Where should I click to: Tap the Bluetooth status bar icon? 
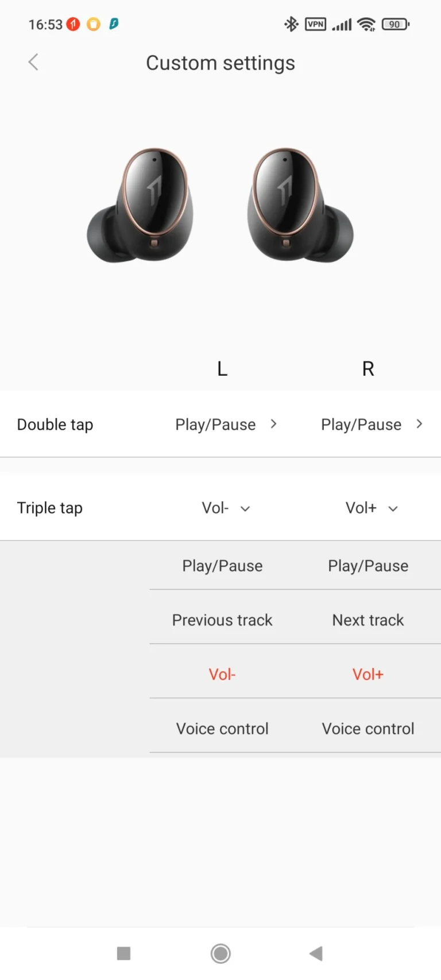point(291,24)
